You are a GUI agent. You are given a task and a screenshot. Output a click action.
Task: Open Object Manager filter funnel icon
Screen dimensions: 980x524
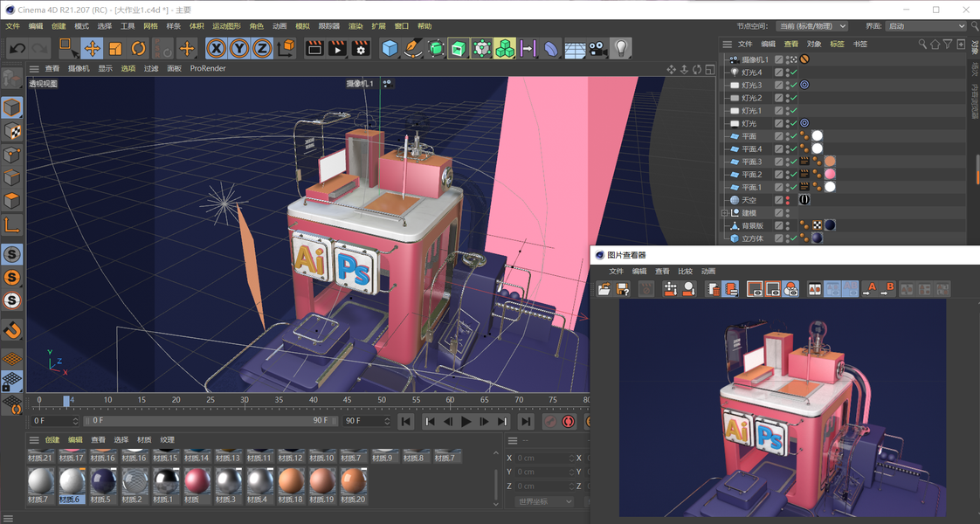pos(949,44)
